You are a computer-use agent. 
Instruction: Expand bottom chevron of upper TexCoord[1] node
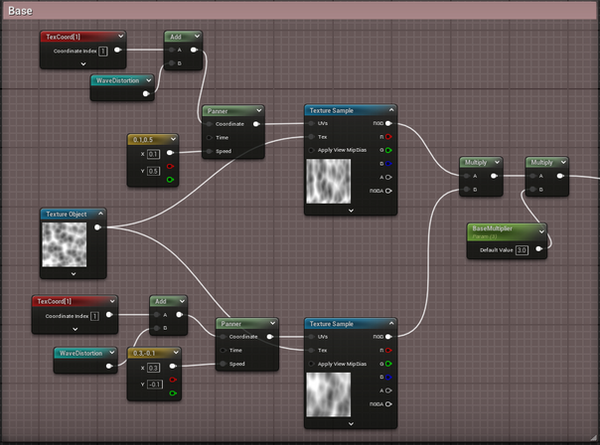click(x=83, y=64)
